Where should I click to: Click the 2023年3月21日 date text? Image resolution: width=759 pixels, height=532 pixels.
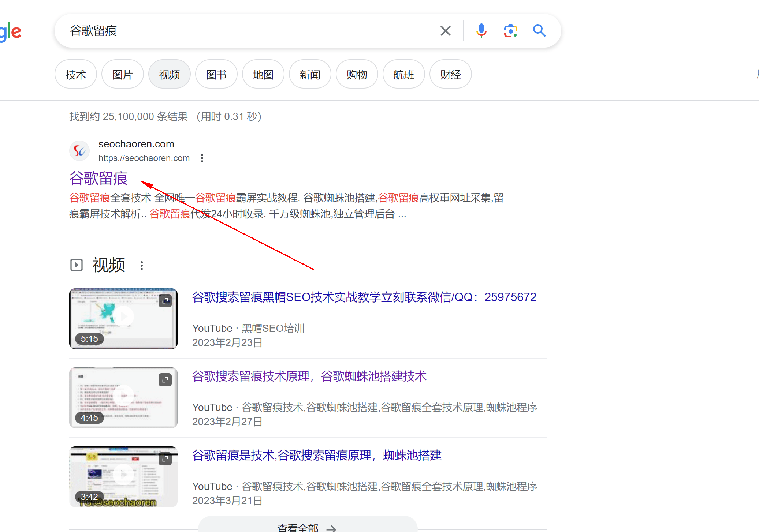pyautogui.click(x=227, y=501)
